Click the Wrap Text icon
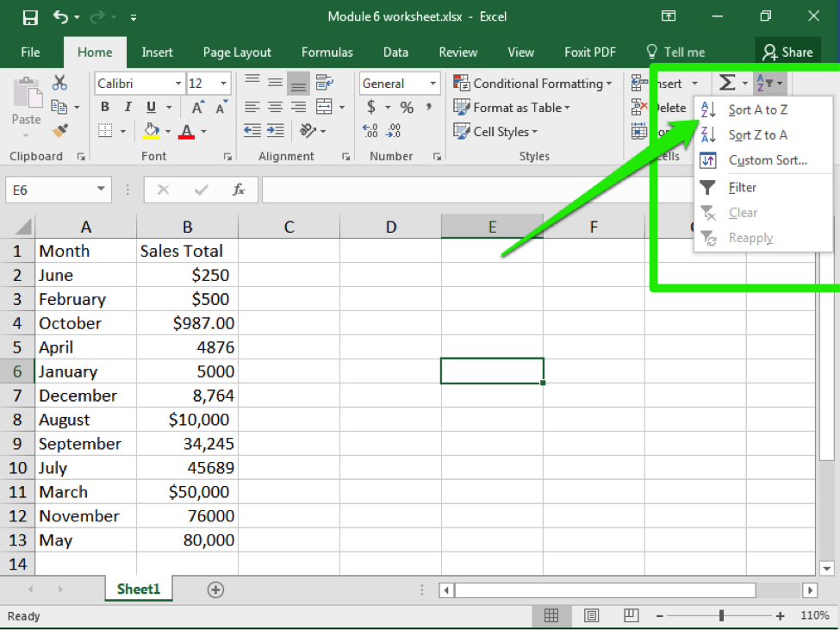This screenshot has width=840, height=630. coord(324,83)
